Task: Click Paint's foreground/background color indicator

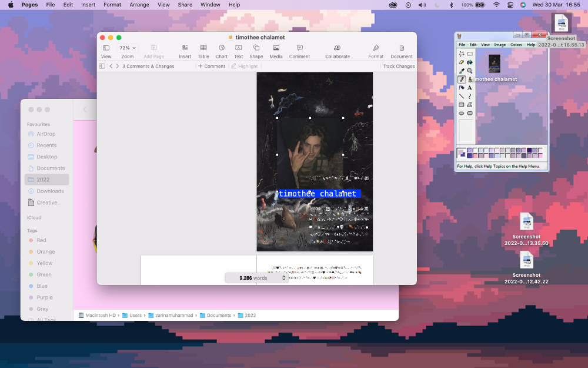Action: (461, 153)
